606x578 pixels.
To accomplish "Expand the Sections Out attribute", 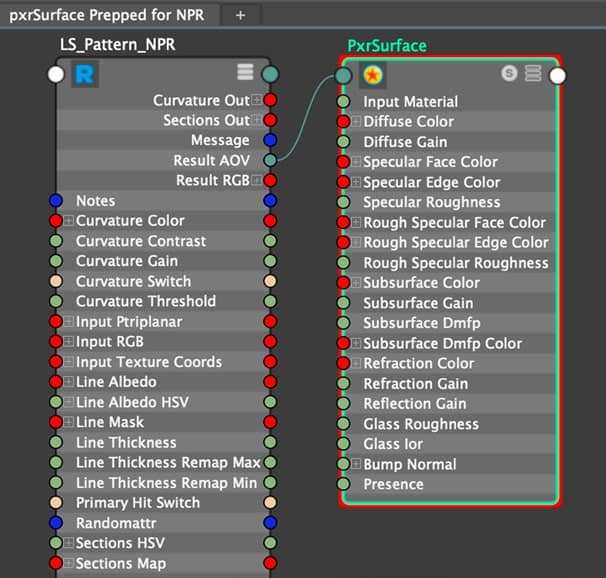I will point(257,120).
